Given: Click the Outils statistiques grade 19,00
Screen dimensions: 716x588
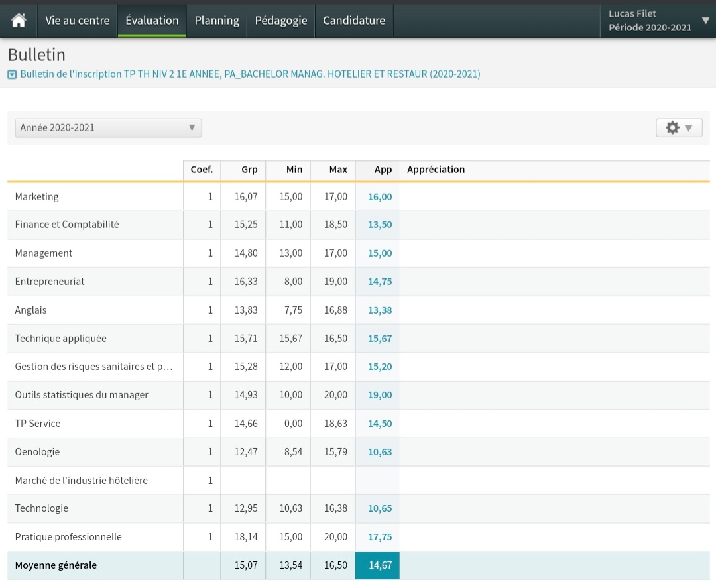Looking at the screenshot, I should click(x=379, y=395).
